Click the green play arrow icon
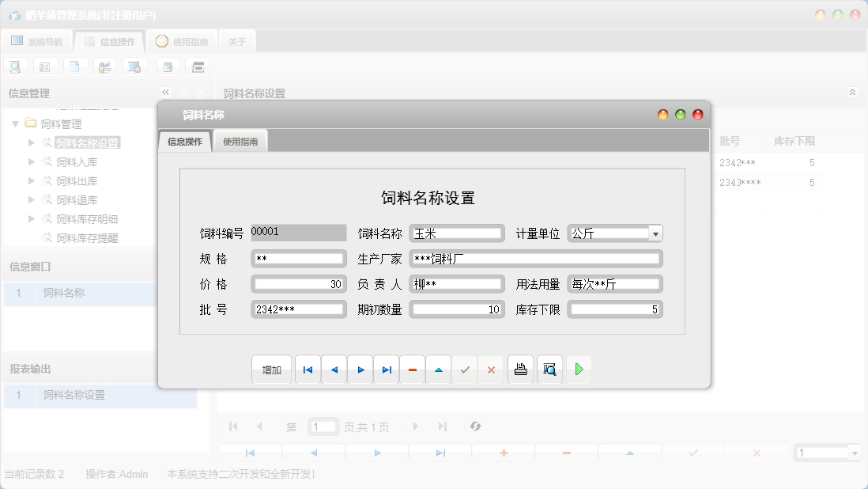The image size is (868, 489). click(x=579, y=370)
